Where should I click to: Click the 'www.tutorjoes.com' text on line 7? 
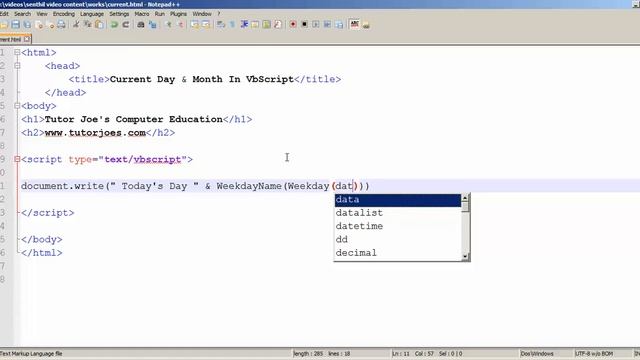coord(95,133)
